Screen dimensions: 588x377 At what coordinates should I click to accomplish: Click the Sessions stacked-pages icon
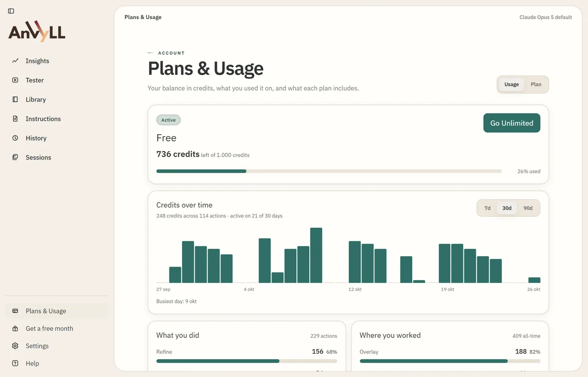click(x=15, y=157)
